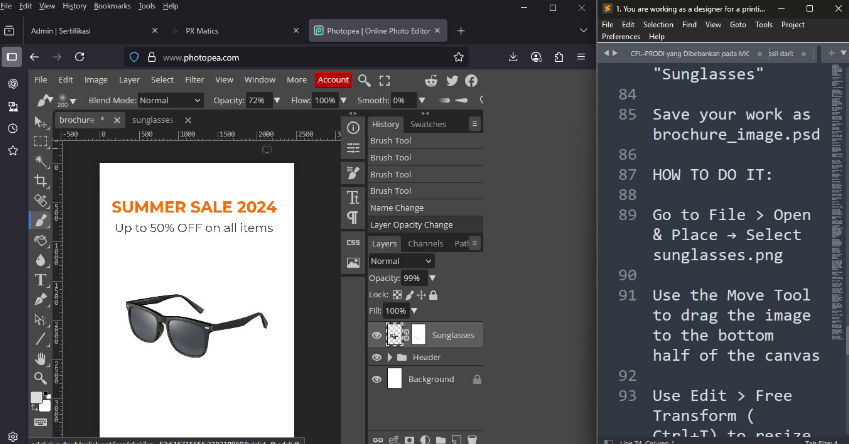Select the Crop tool
This screenshot has height=444, width=849.
[41, 180]
